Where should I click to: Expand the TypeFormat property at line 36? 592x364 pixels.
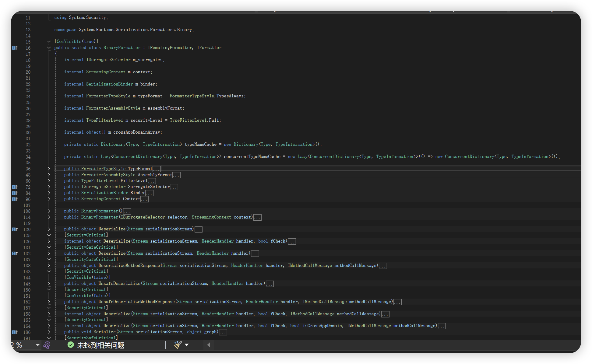[49, 169]
